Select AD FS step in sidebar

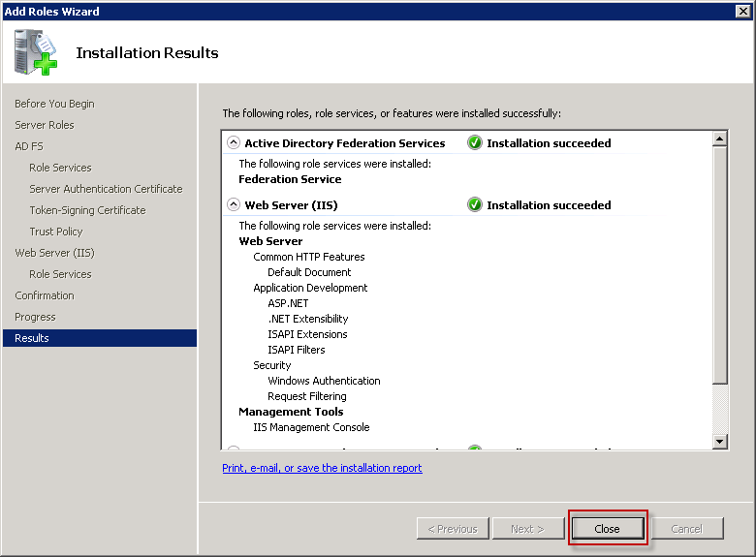click(x=29, y=146)
